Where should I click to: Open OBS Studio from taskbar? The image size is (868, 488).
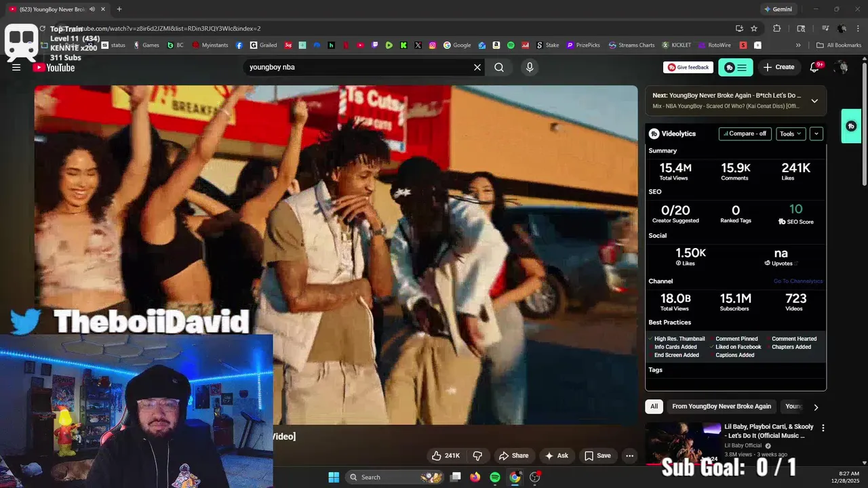(534, 477)
